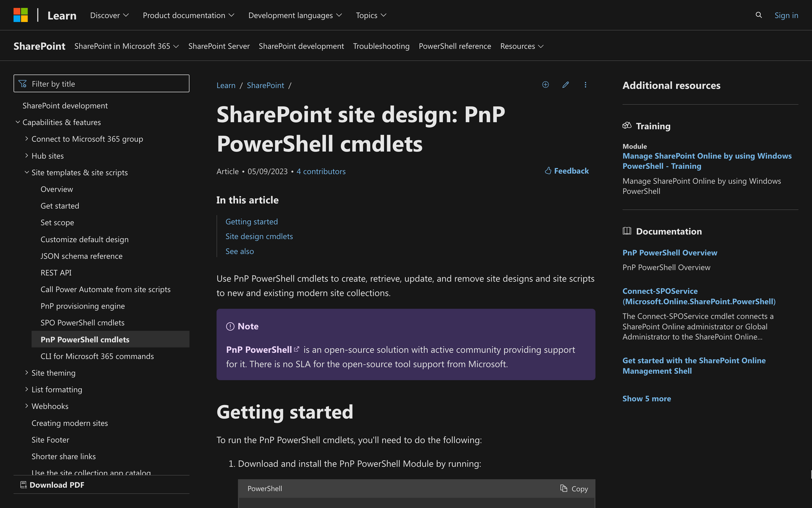Open PowerShell reference nav item
812x508 pixels.
(455, 46)
